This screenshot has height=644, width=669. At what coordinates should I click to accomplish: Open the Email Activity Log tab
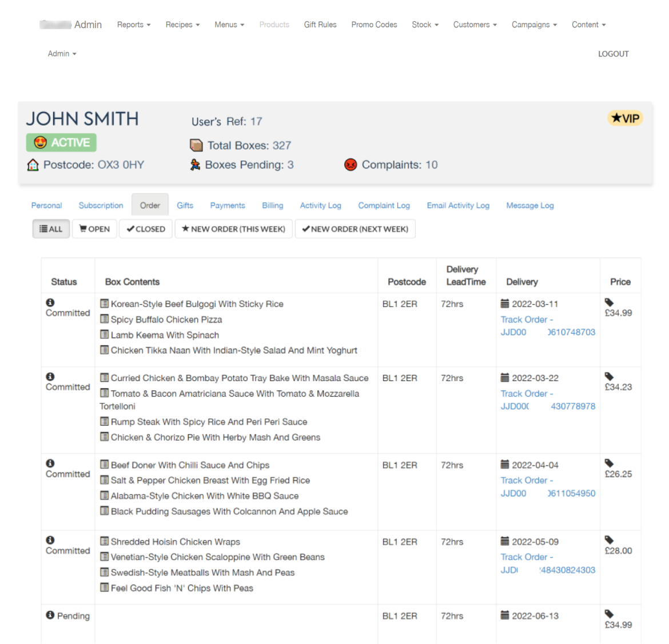458,206
